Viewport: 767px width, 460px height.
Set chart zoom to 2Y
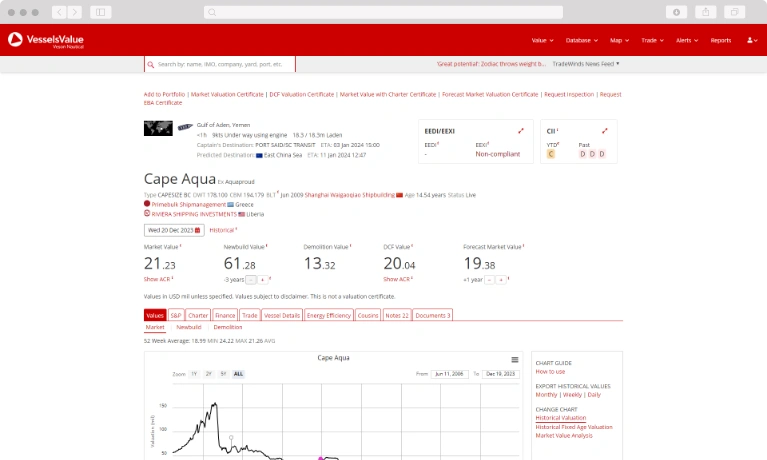click(x=209, y=374)
